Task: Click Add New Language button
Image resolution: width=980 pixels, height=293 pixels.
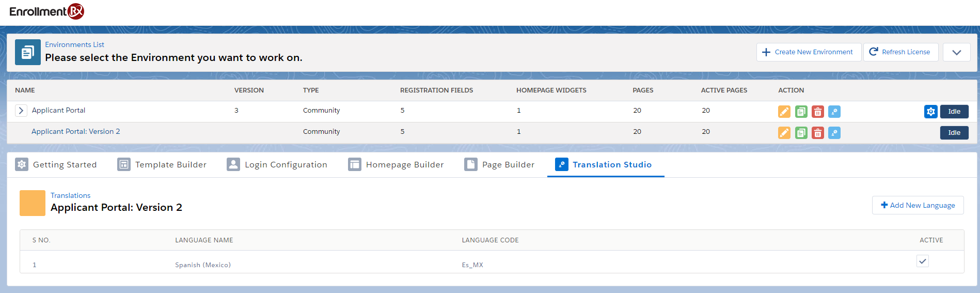Action: click(x=918, y=205)
